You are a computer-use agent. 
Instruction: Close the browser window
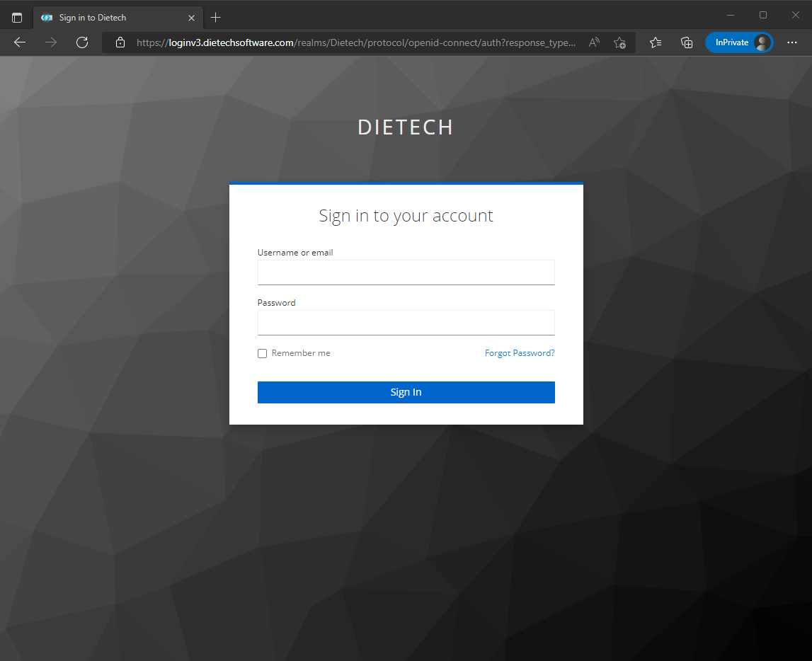click(x=796, y=15)
